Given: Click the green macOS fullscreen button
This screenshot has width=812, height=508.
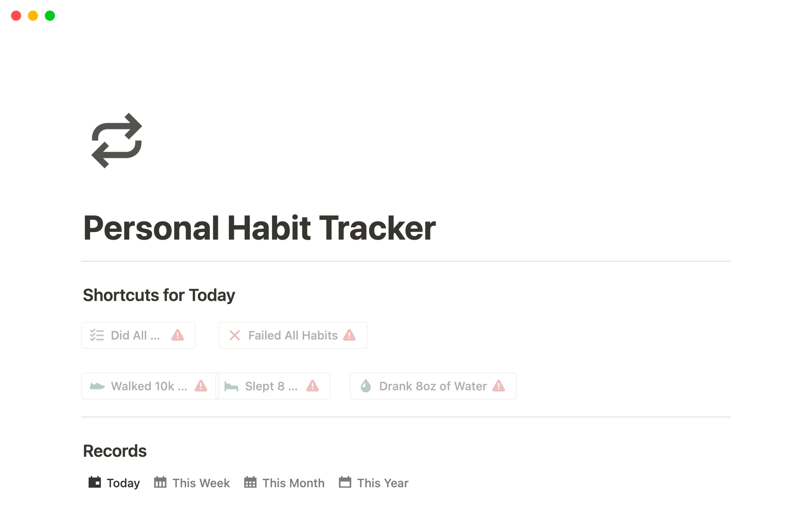Looking at the screenshot, I should tap(50, 16).
